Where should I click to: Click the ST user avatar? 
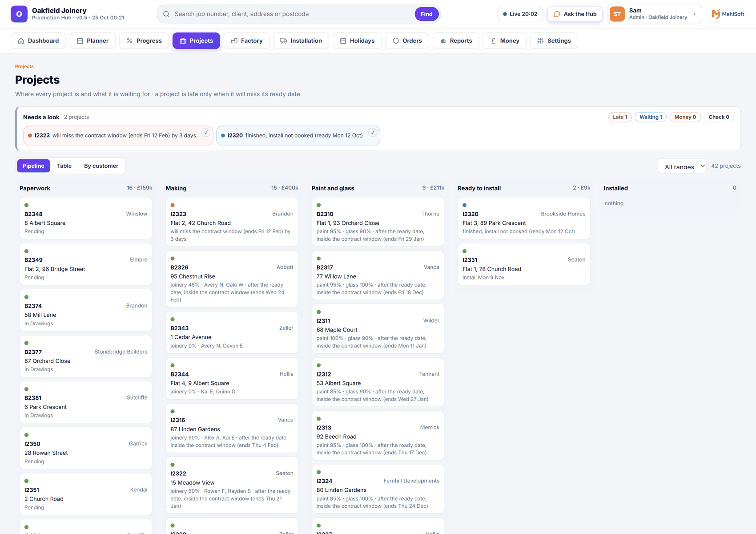tap(617, 14)
